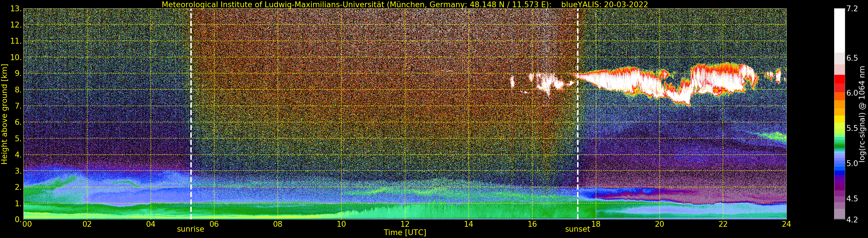Click the '3.' height axis tick label
Screen dimensions: 868x238
18,171
